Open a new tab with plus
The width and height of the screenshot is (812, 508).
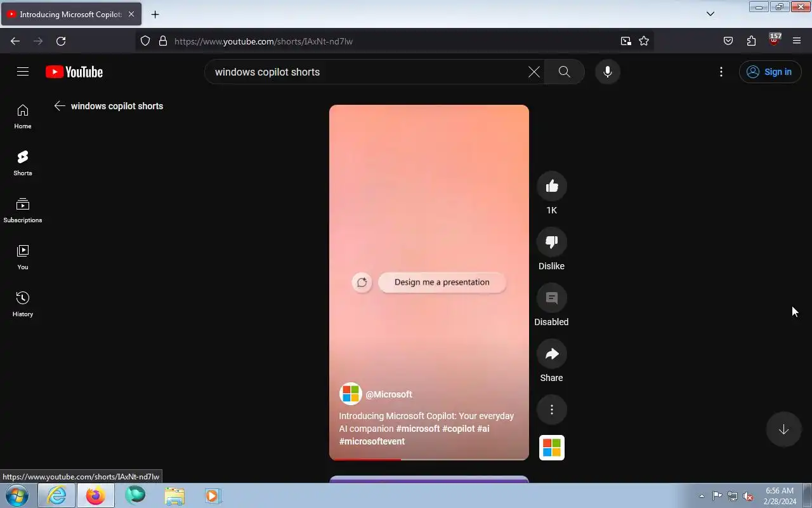155,14
